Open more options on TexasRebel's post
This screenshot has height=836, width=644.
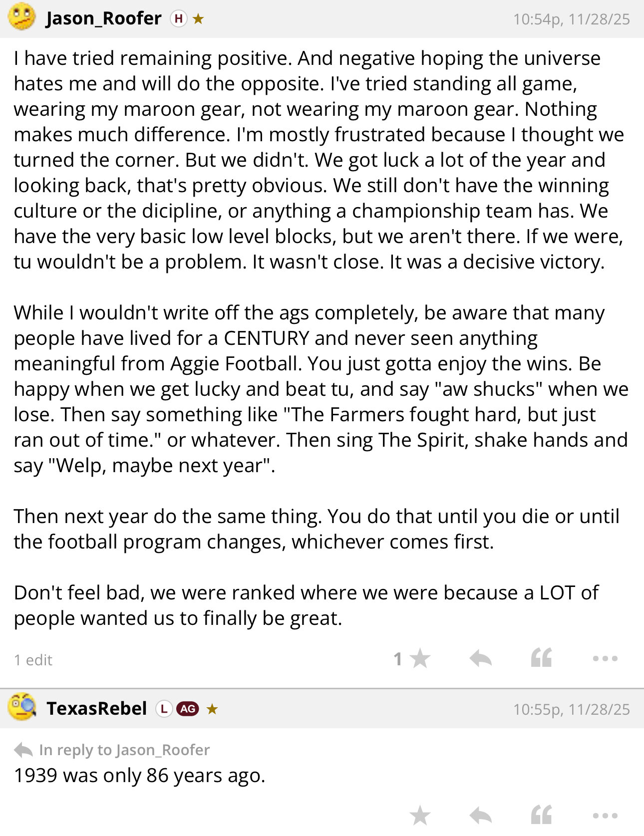pos(605,816)
